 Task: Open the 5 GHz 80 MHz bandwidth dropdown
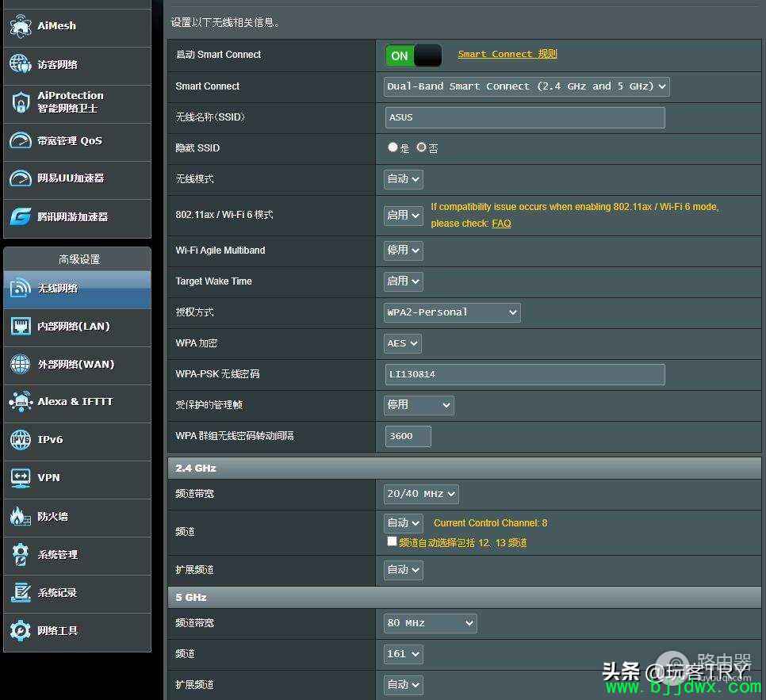tap(430, 623)
